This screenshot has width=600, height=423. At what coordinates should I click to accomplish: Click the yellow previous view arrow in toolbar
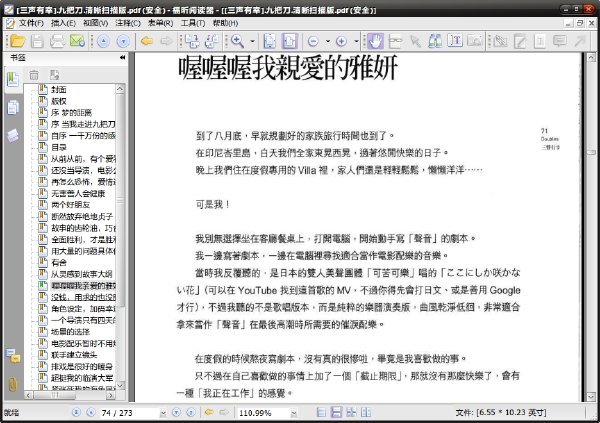pyautogui.click(x=147, y=41)
